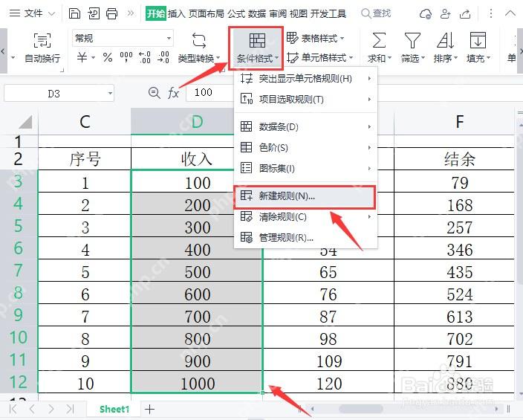This screenshot has width=523, height=420.
Task: Click decrease decimal places icon
Action: (x=163, y=57)
